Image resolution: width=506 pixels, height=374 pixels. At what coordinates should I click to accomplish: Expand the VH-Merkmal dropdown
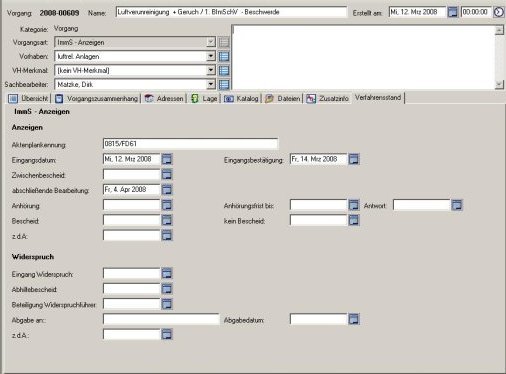211,70
